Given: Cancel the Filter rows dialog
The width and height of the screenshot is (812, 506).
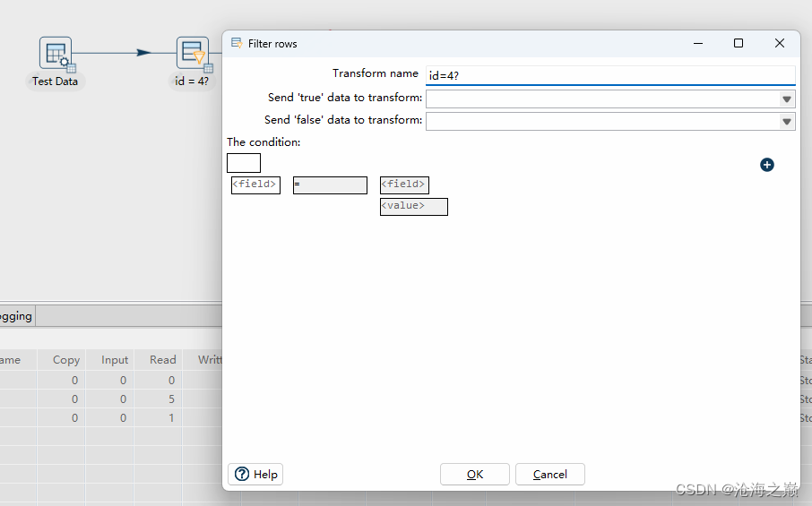Looking at the screenshot, I should click(x=549, y=474).
